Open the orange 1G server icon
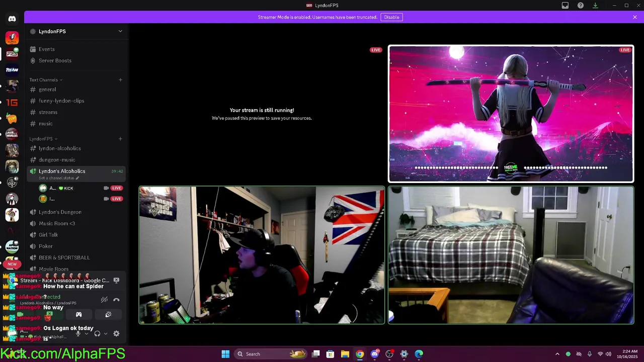The image size is (644, 362). click(12, 103)
